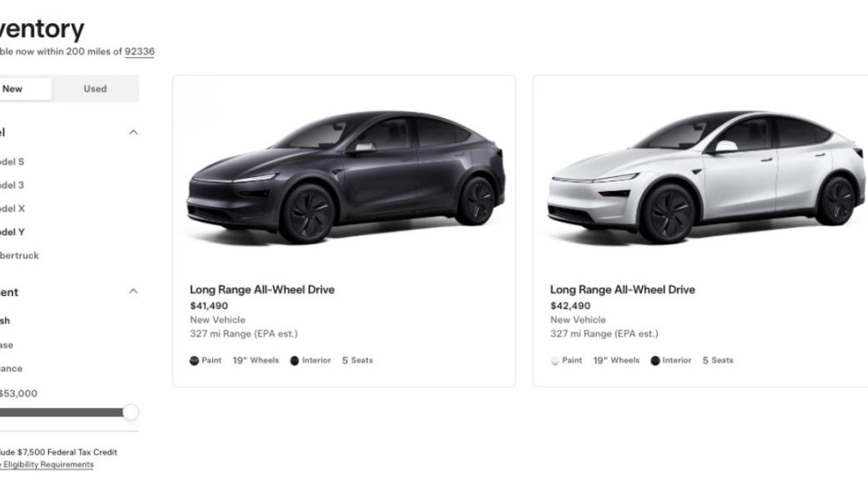Open the Eligibility Requirements link

(x=48, y=465)
